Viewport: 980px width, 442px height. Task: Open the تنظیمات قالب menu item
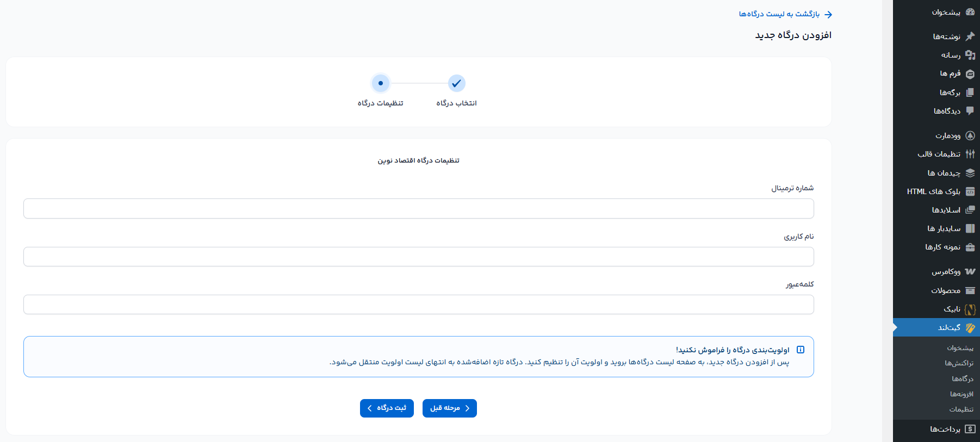tap(936, 154)
